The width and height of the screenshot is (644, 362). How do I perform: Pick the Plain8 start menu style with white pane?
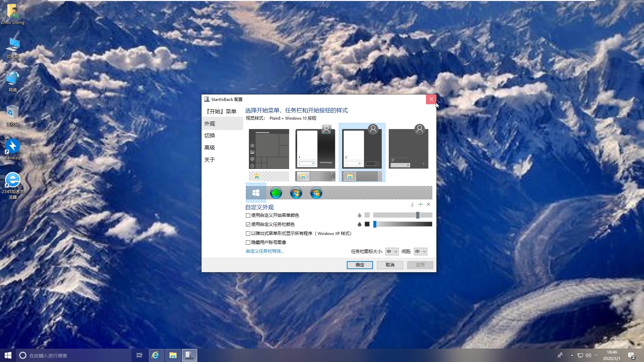(362, 146)
